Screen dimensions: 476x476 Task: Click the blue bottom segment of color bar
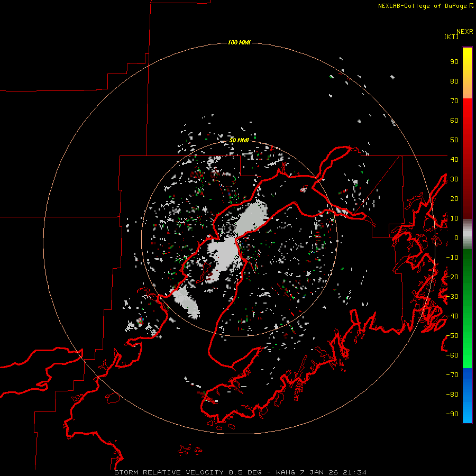(467, 396)
